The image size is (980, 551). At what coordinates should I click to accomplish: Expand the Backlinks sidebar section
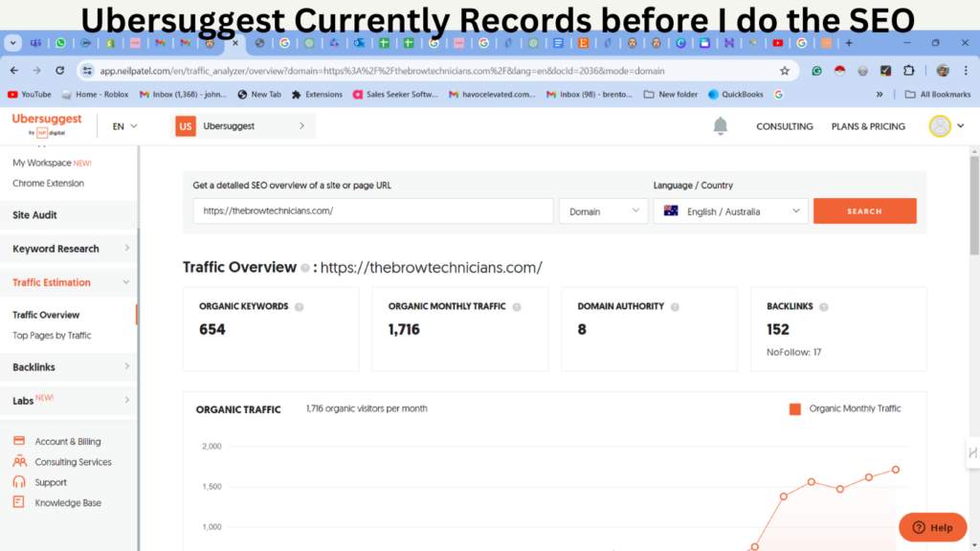tap(69, 367)
